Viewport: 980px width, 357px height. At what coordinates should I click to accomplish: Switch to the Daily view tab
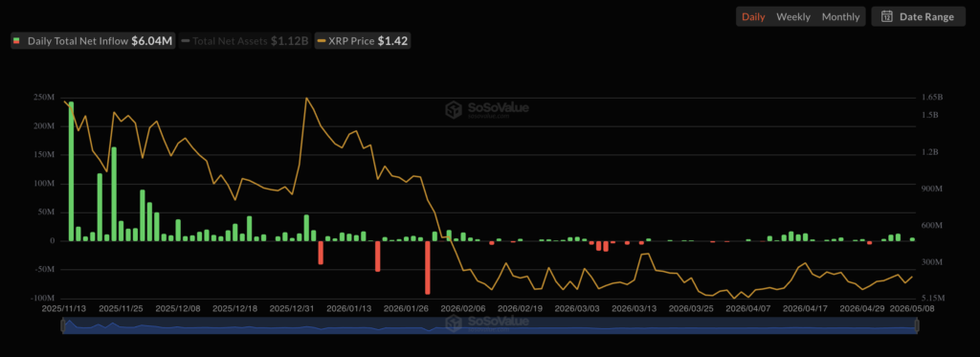753,17
